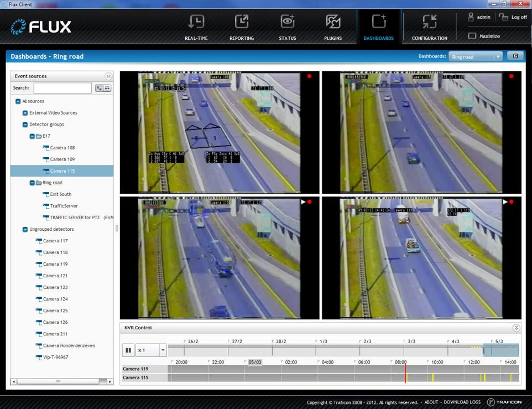Open the Dashboards selection dropdown
Screen dimensions: 532x409
498,56
